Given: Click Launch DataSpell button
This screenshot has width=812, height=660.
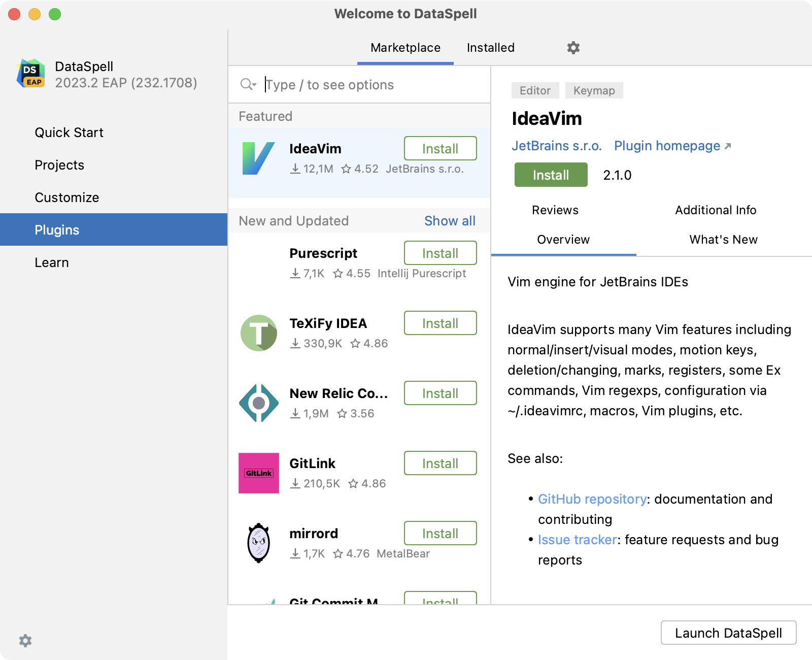Looking at the screenshot, I should tap(729, 633).
